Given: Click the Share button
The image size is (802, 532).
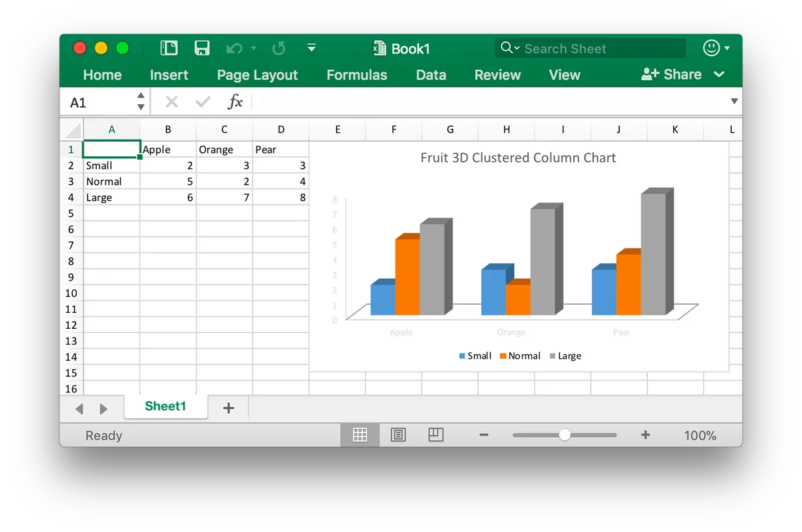Looking at the screenshot, I should point(672,75).
